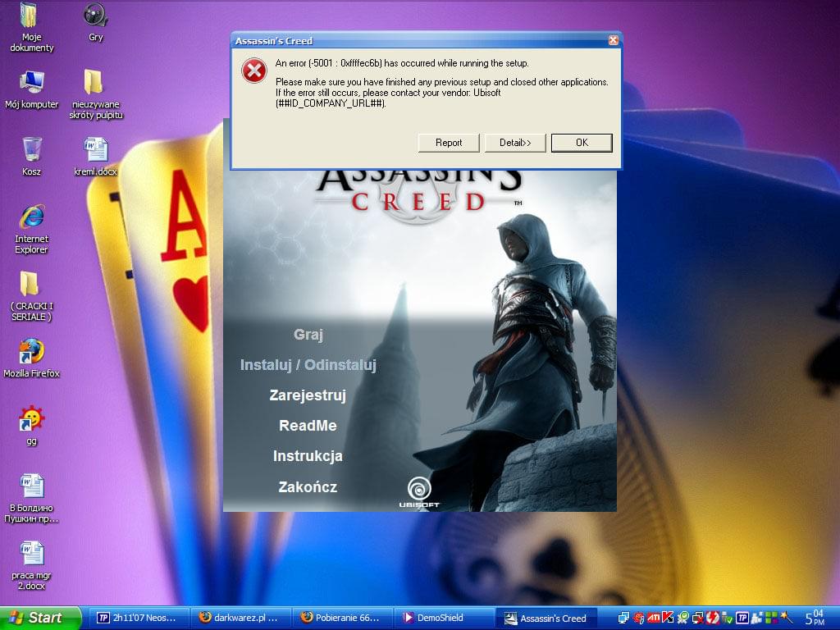Select the Mój komputer desktop icon
This screenshot has height=630, width=840.
coord(31,89)
